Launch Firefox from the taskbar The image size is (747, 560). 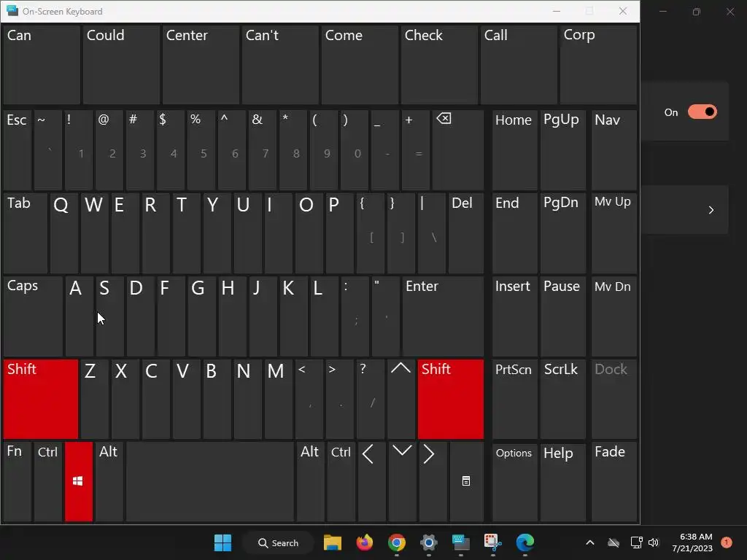tap(365, 542)
